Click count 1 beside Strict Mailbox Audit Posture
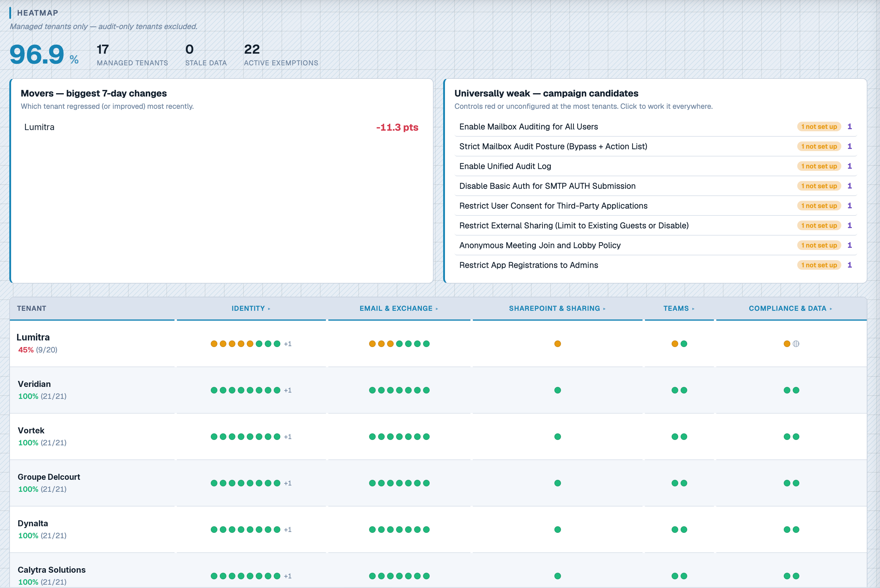This screenshot has width=880, height=588. pyautogui.click(x=850, y=146)
